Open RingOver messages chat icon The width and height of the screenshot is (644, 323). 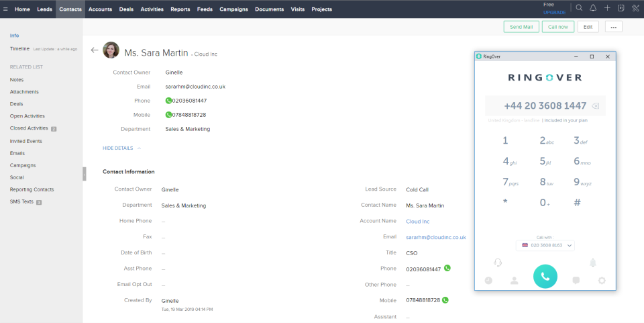coord(576,280)
